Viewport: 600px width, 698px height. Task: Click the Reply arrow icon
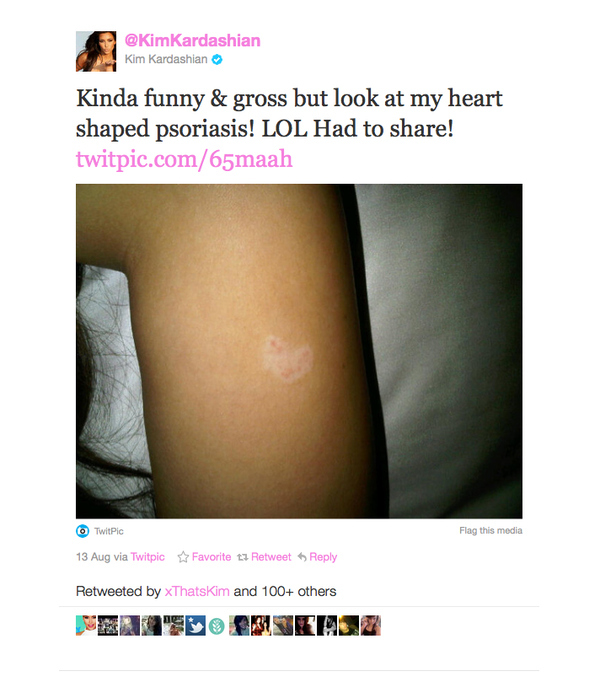click(x=302, y=557)
